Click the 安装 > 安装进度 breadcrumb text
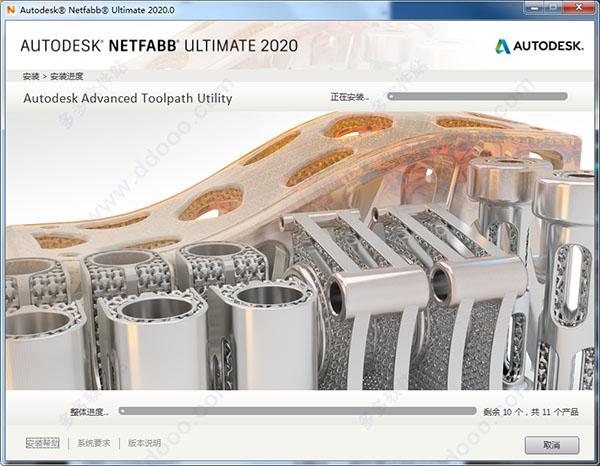This screenshot has width=600, height=466. click(53, 76)
